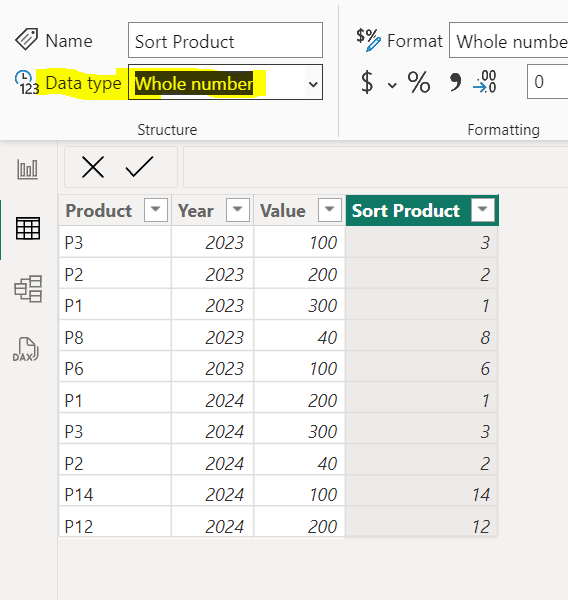This screenshot has width=568, height=600.
Task: Commit formula with the checkmark icon
Action: point(139,166)
